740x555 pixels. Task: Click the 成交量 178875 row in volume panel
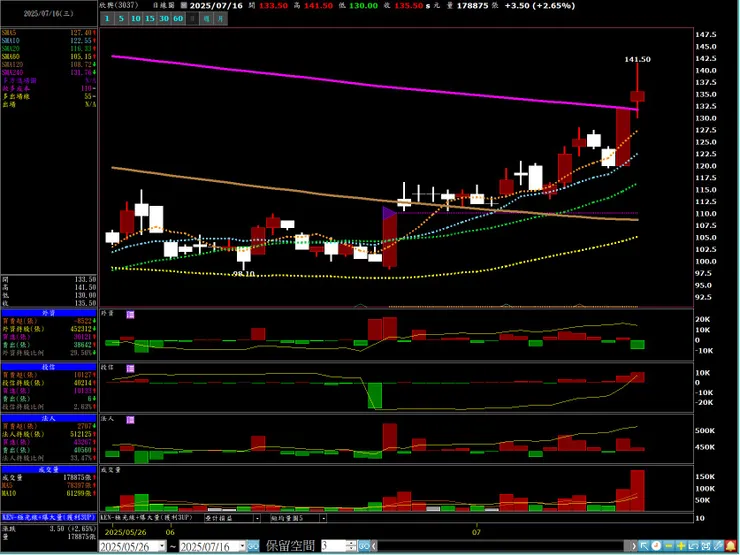[x=49, y=478]
